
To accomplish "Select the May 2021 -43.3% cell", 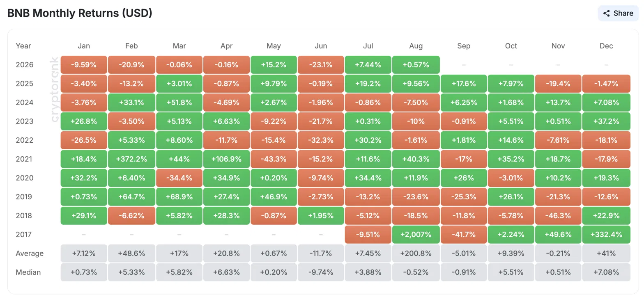I will [274, 159].
